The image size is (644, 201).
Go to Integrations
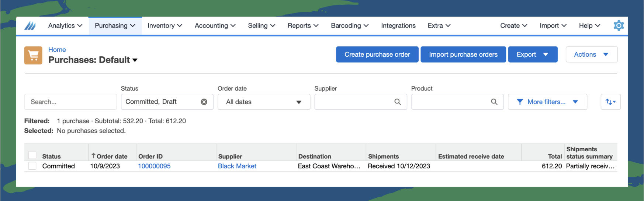(398, 26)
